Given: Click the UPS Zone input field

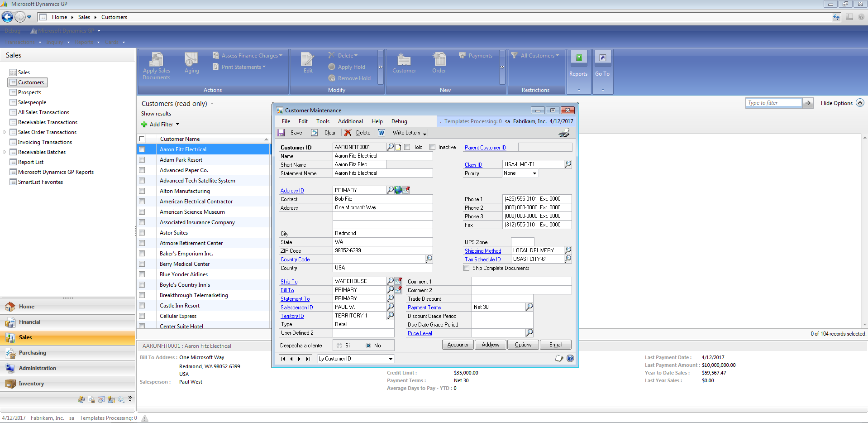Looking at the screenshot, I should click(523, 242).
